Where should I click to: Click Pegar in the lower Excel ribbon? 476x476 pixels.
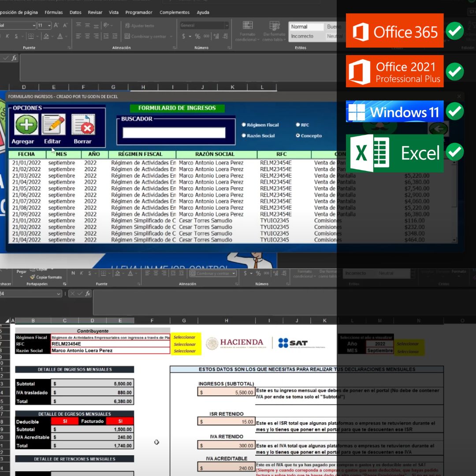tap(21, 273)
